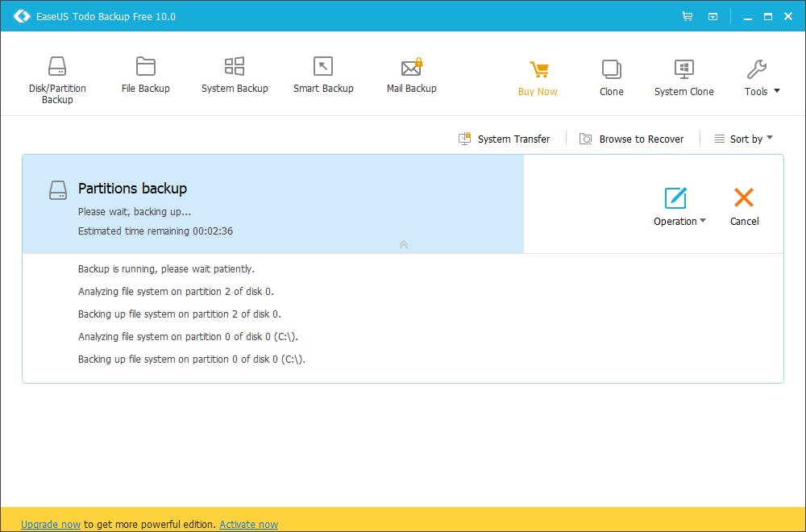Click the EaseUS logo in title bar

coord(22,16)
